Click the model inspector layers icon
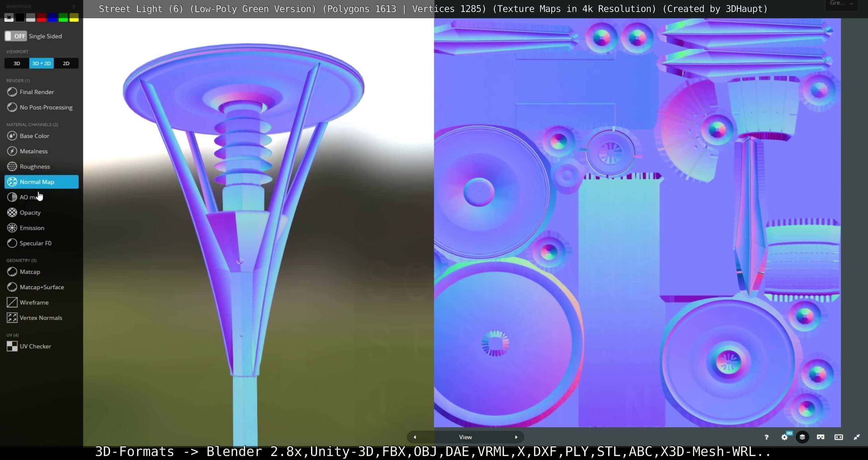Image resolution: width=868 pixels, height=460 pixels. [802, 437]
